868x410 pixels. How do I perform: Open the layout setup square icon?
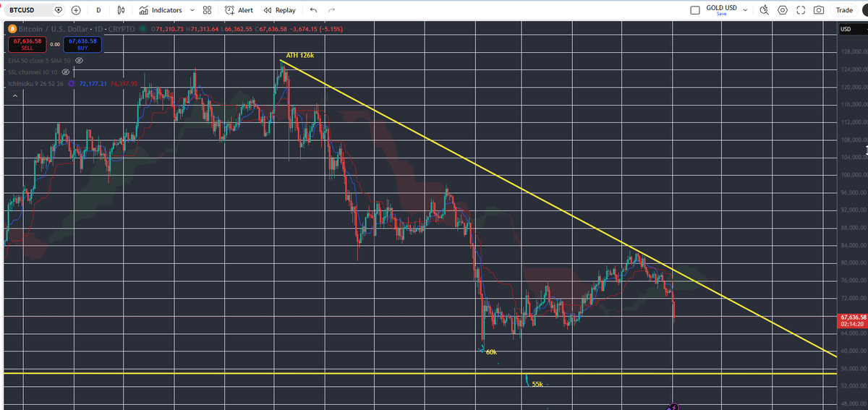tap(695, 10)
